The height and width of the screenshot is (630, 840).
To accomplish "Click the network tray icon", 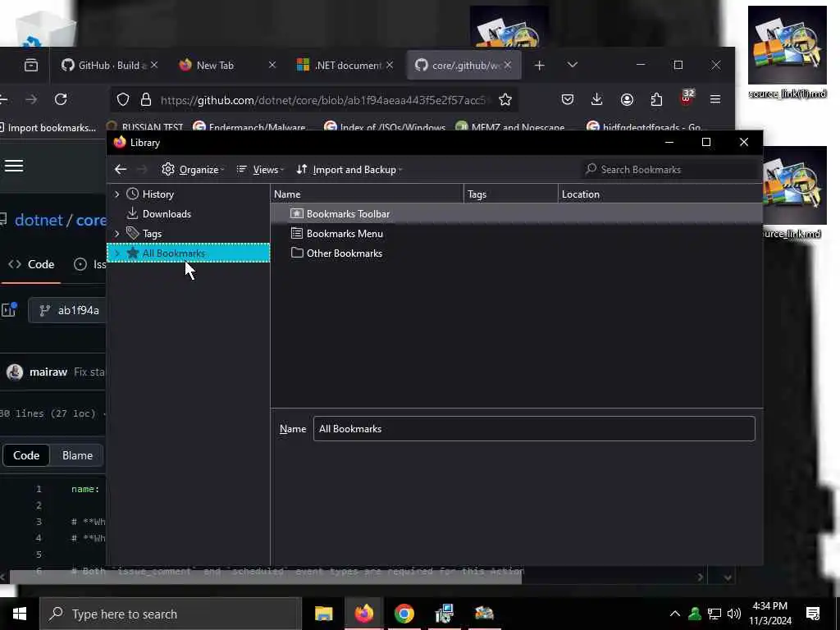I will 714,614.
